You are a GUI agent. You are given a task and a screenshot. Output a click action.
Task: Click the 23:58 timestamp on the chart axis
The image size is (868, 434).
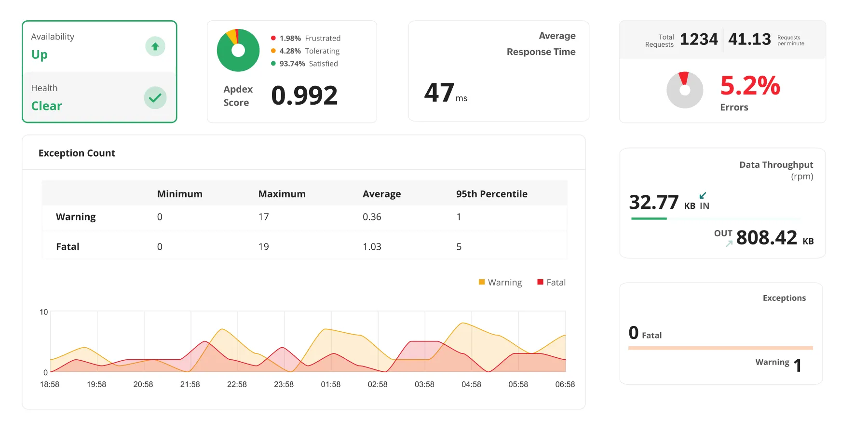(284, 384)
